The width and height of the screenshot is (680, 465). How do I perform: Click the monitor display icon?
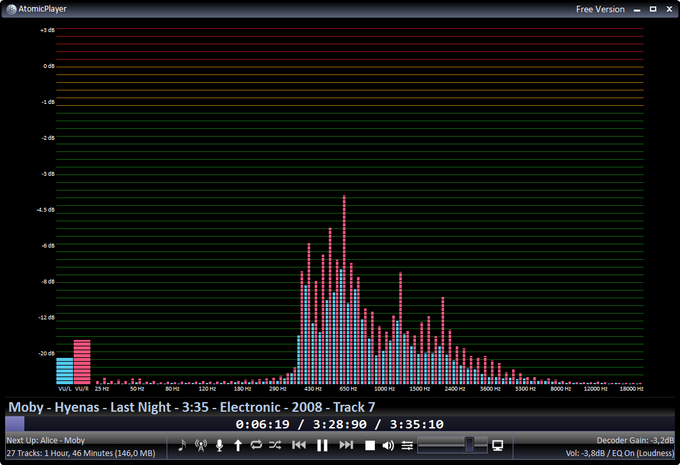pyautogui.click(x=497, y=445)
